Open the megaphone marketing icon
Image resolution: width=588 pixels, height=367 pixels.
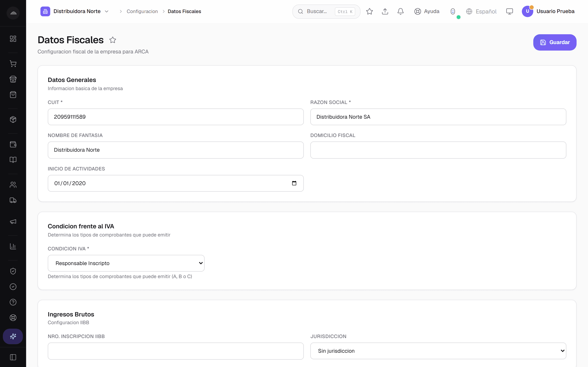13,221
